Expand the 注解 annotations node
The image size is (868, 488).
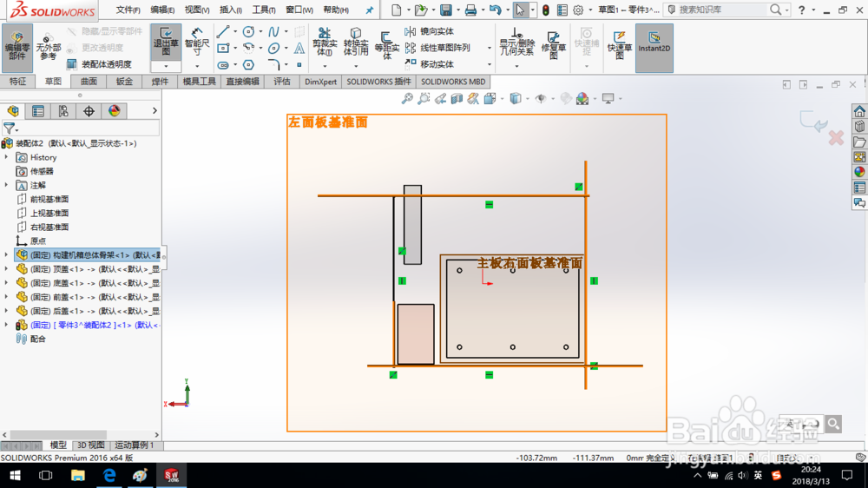(6, 185)
